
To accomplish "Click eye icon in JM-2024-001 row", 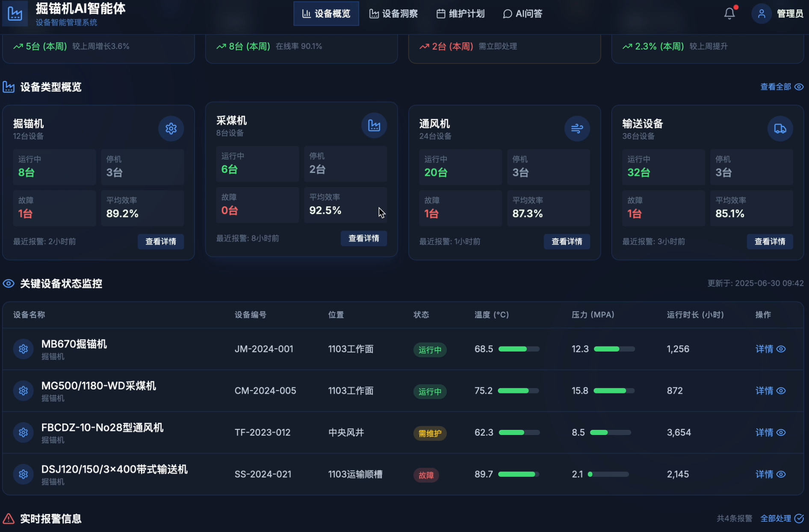I will click(x=781, y=349).
